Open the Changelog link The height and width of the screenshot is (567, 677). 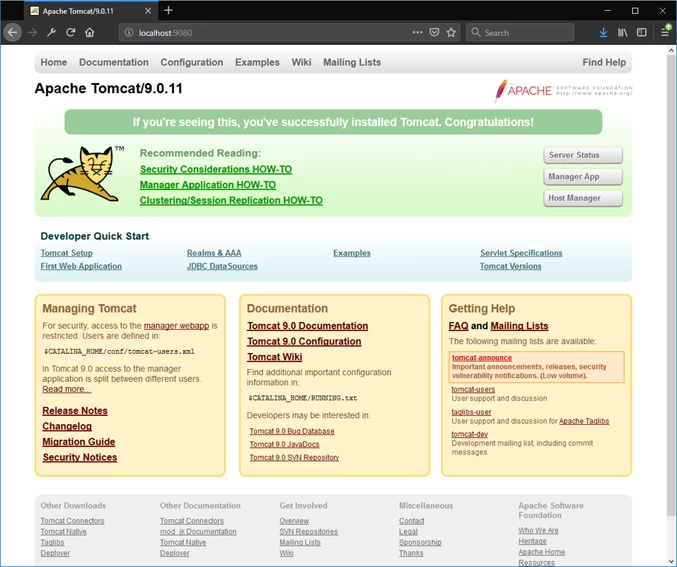coord(67,426)
